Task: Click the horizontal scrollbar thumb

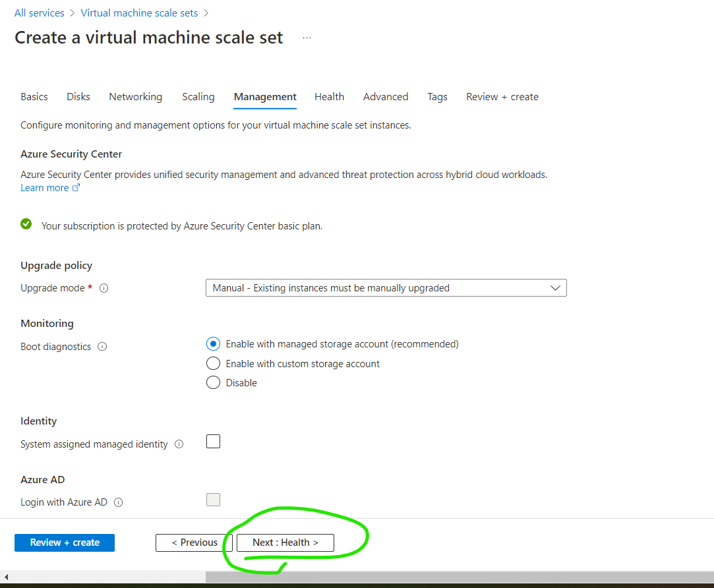Action: click(460, 577)
